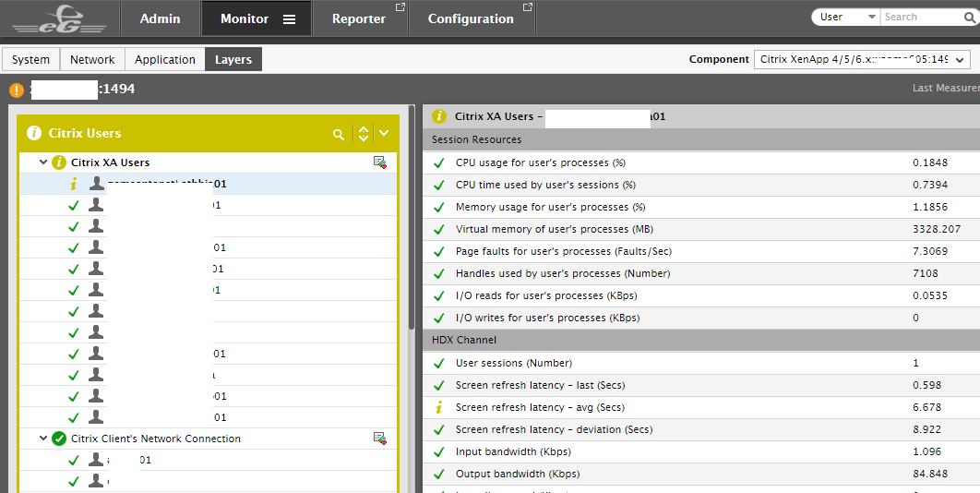Click Memory usage for user's processes
This screenshot has width=980, height=493.
(551, 207)
